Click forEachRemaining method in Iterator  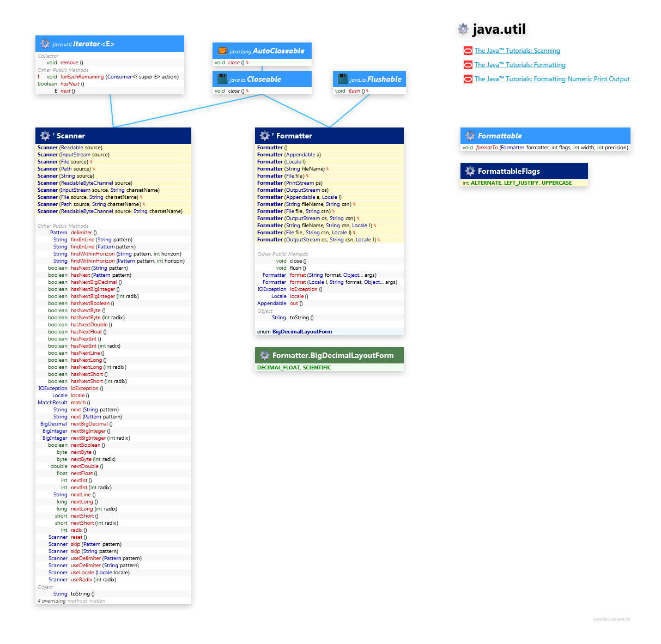pyautogui.click(x=119, y=77)
